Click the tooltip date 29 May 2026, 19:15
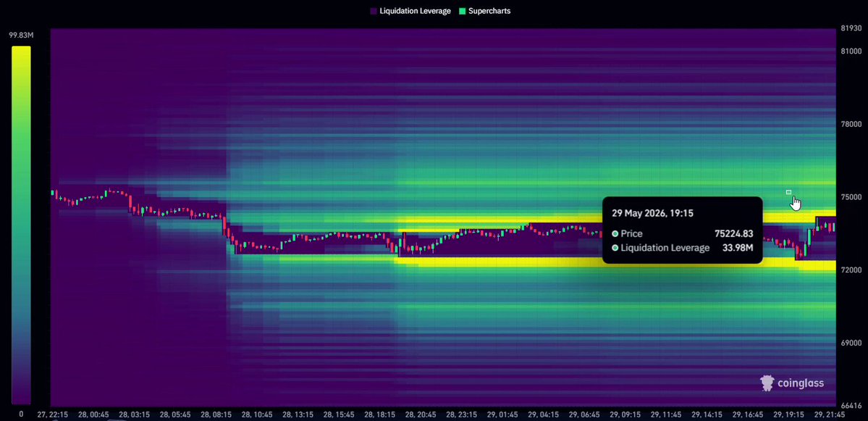The width and height of the screenshot is (868, 421). (x=652, y=213)
